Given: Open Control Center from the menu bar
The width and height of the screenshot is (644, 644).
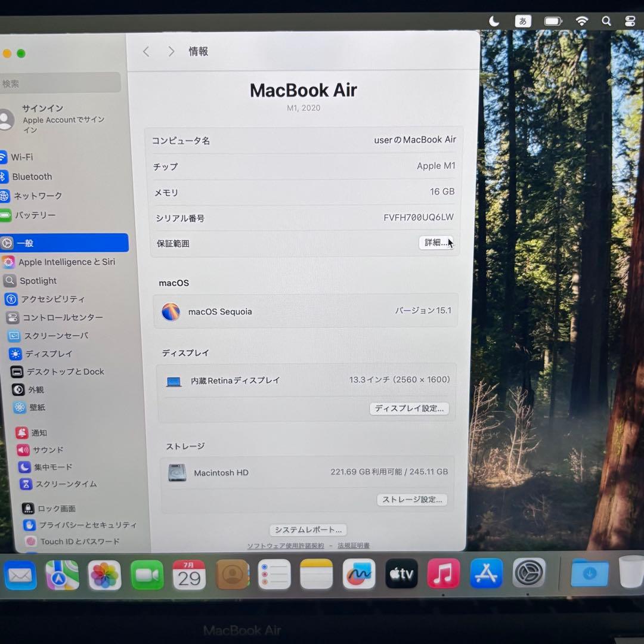Looking at the screenshot, I should point(630,21).
